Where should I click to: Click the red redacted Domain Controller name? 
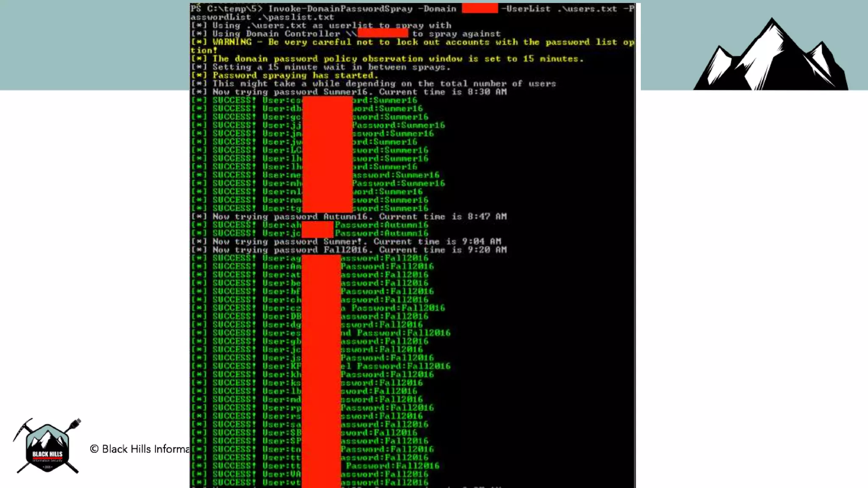[x=382, y=33]
